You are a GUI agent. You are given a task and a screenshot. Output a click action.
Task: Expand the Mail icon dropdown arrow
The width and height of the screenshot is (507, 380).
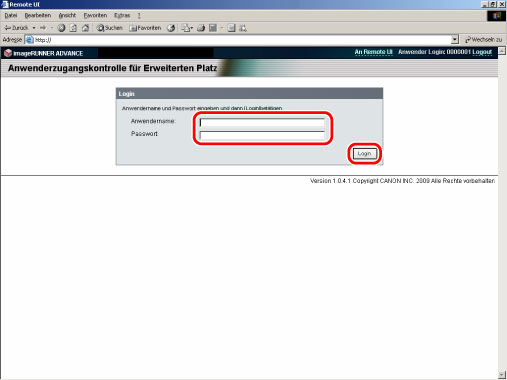pyautogui.click(x=191, y=28)
